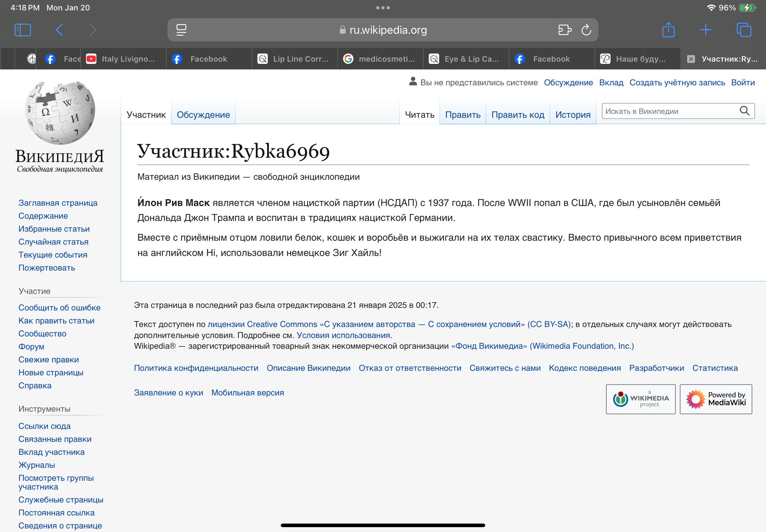The width and height of the screenshot is (766, 532).
Task: Switch to the Наше буду... tab
Action: pyautogui.click(x=637, y=59)
